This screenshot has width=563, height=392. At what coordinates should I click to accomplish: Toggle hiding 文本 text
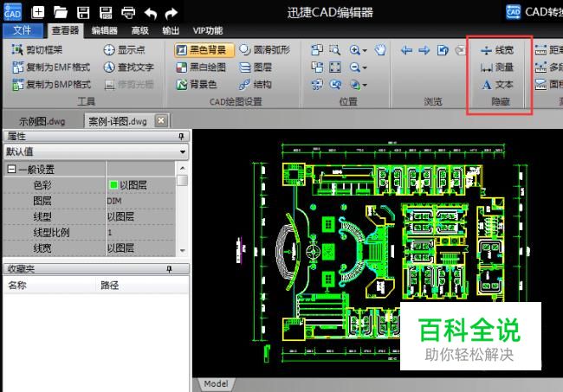pos(497,85)
